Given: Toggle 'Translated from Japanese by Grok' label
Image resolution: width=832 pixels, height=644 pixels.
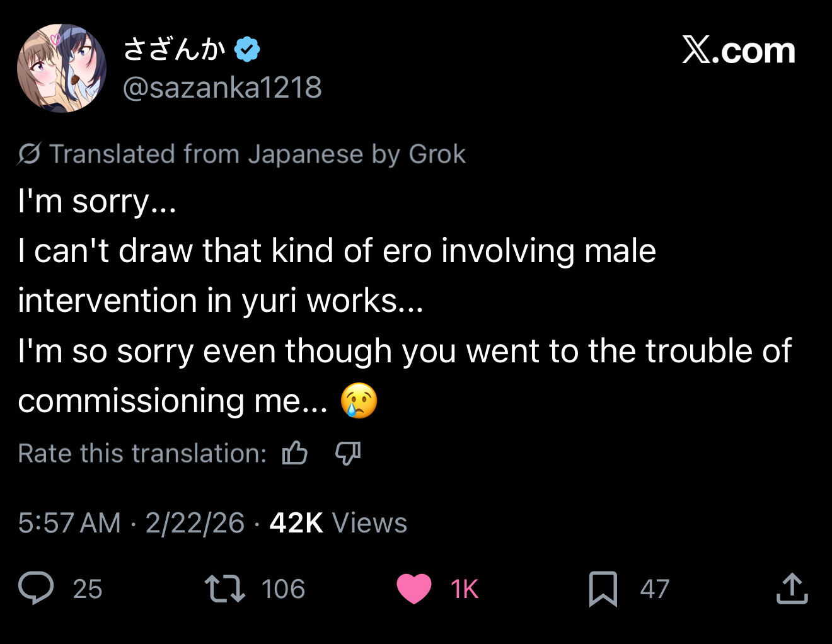Looking at the screenshot, I should (x=257, y=154).
